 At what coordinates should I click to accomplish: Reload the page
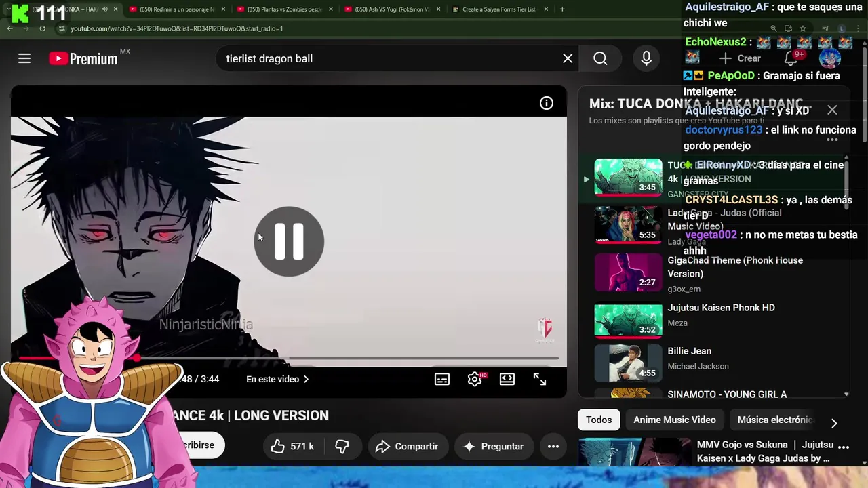click(42, 28)
